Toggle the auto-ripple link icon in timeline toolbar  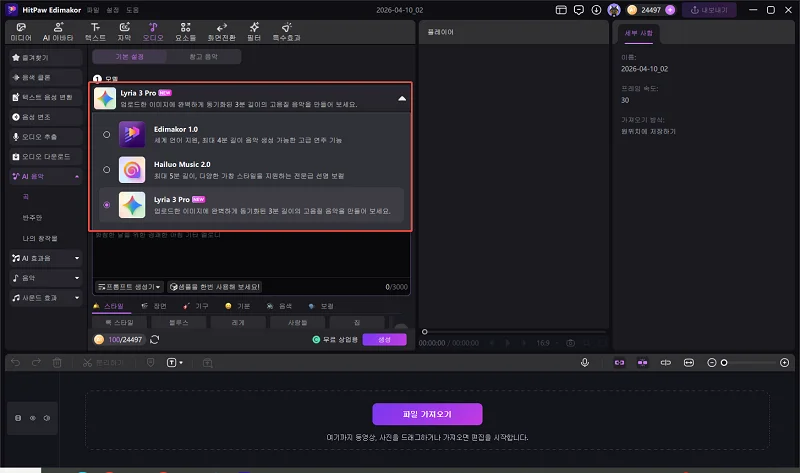(x=619, y=363)
